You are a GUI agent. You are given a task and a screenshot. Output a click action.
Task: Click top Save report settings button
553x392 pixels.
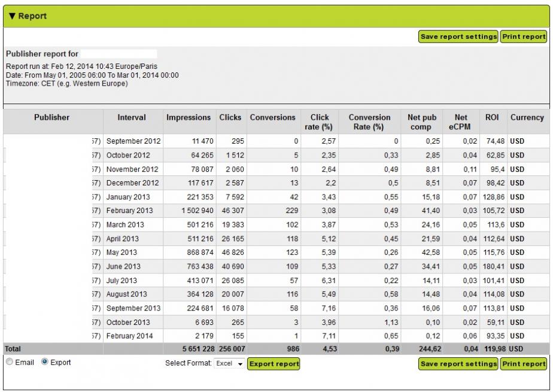pos(458,37)
